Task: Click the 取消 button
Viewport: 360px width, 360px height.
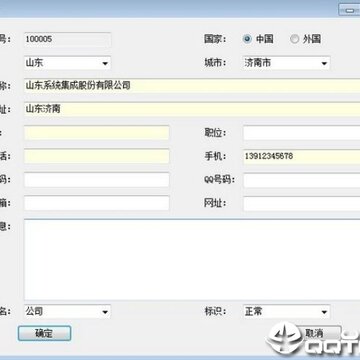Action: [x=314, y=333]
